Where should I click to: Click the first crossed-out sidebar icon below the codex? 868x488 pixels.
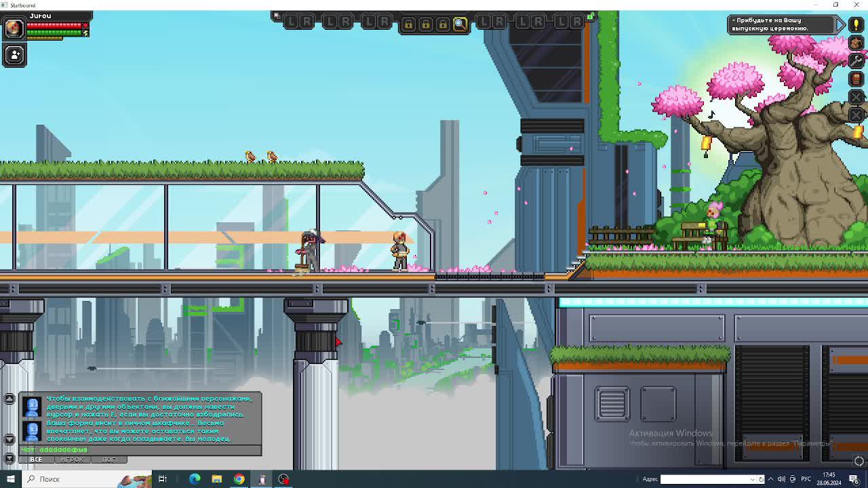coord(856,97)
